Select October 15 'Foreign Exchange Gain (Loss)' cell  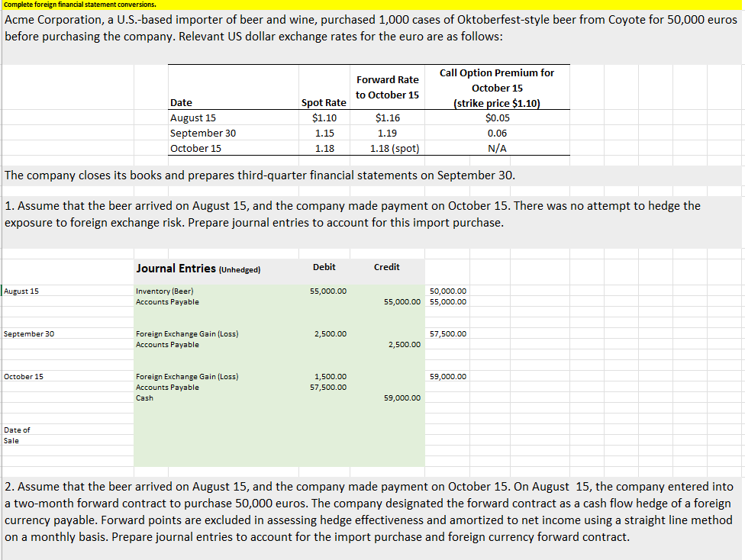pos(187,377)
